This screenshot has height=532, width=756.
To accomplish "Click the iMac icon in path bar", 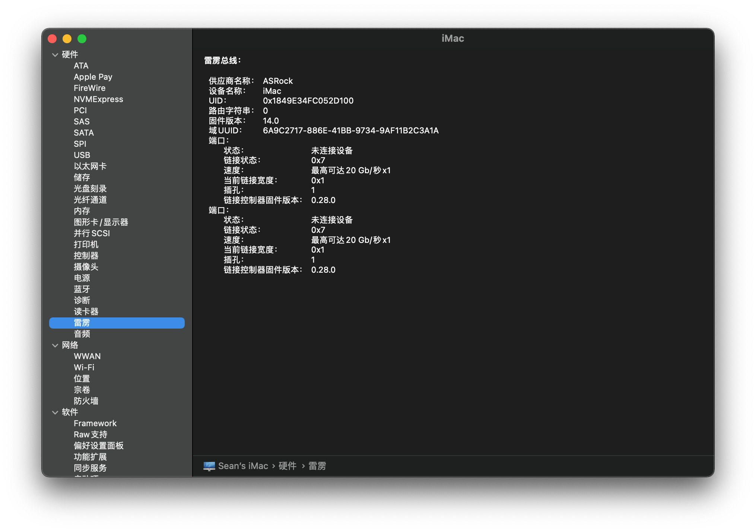I will point(209,466).
